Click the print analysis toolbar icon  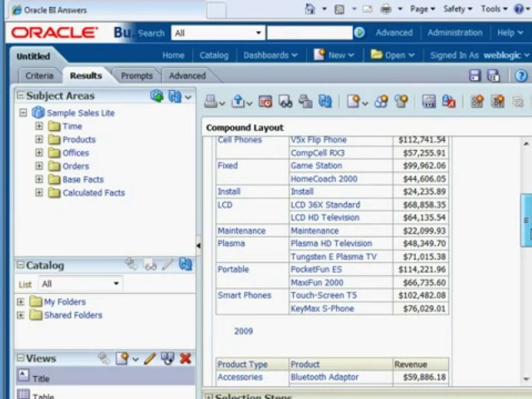coord(211,101)
